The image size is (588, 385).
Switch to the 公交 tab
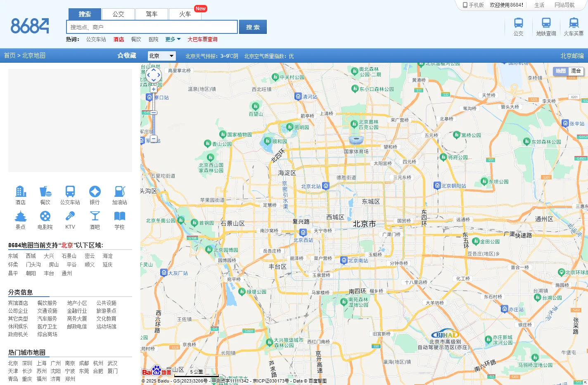point(118,14)
